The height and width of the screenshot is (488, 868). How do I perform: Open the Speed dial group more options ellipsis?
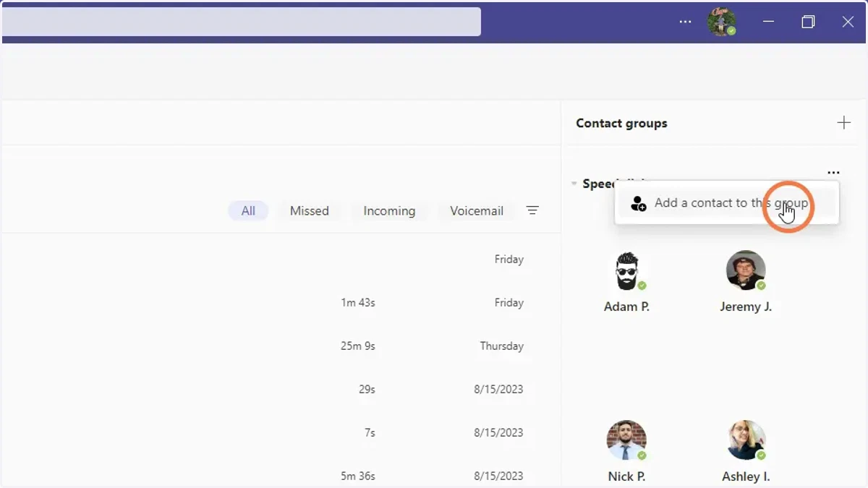click(x=833, y=173)
